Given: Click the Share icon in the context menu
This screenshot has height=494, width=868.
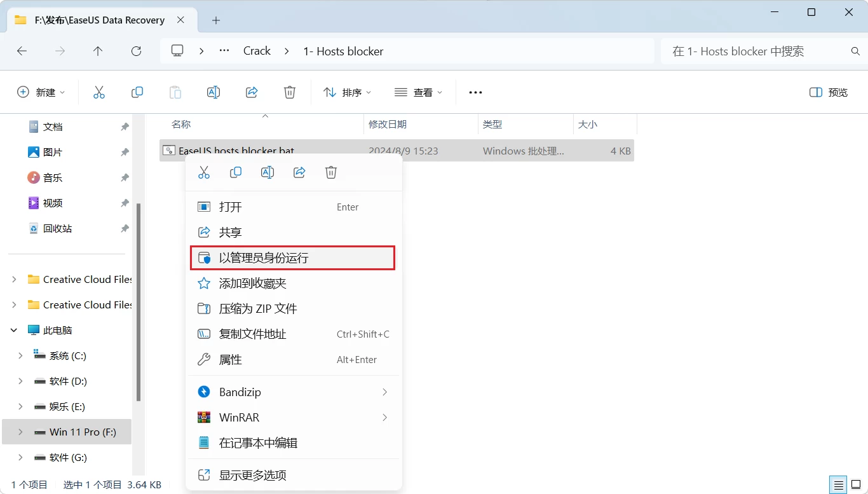Looking at the screenshot, I should point(299,172).
